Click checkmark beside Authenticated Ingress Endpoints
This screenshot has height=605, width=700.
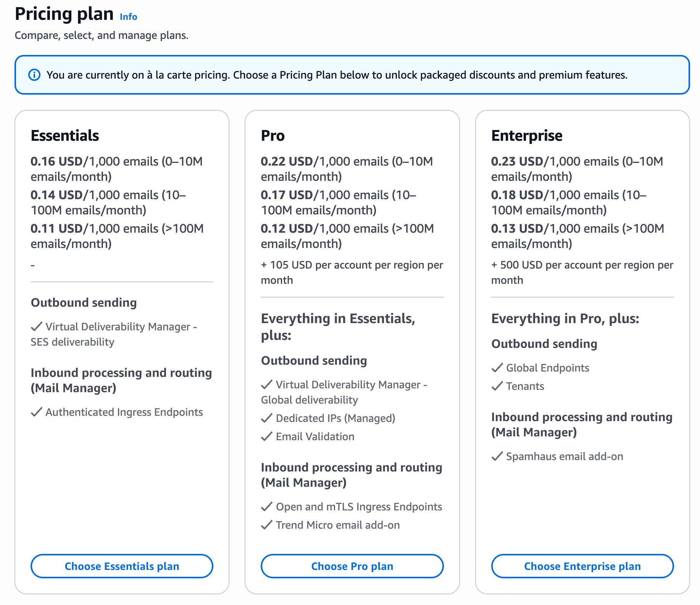37,412
